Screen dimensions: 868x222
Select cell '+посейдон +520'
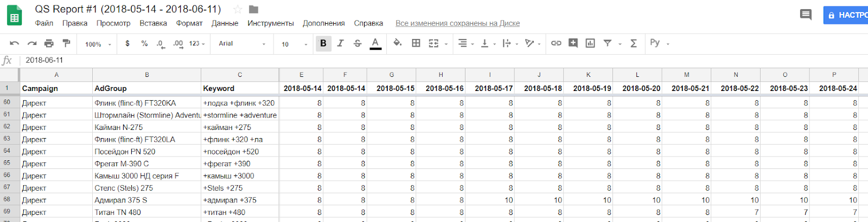[x=240, y=152]
